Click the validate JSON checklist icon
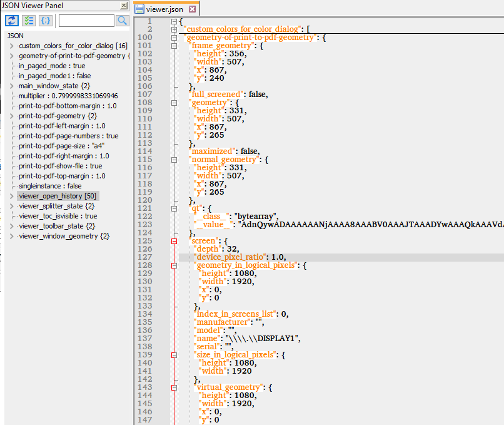The height and width of the screenshot is (425, 504). (29, 21)
